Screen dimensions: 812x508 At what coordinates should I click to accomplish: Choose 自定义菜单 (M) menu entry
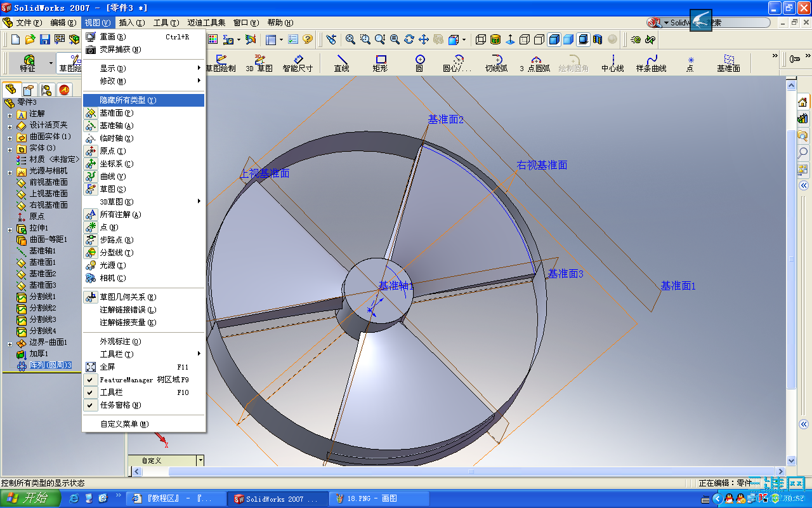pyautogui.click(x=143, y=424)
